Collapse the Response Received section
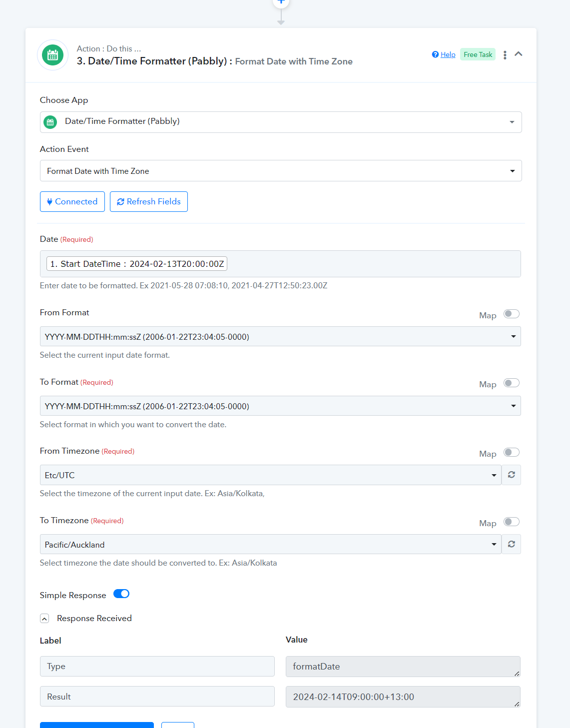 [44, 619]
